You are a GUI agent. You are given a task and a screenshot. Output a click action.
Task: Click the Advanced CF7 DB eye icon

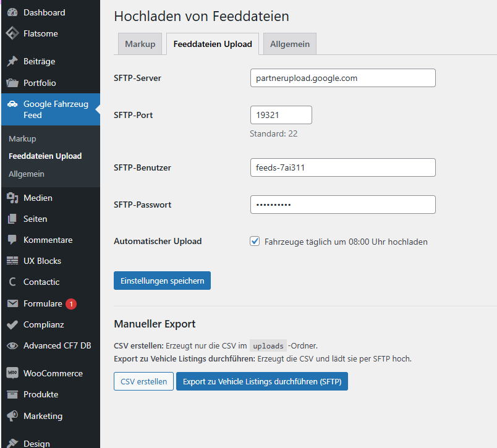(x=12, y=345)
